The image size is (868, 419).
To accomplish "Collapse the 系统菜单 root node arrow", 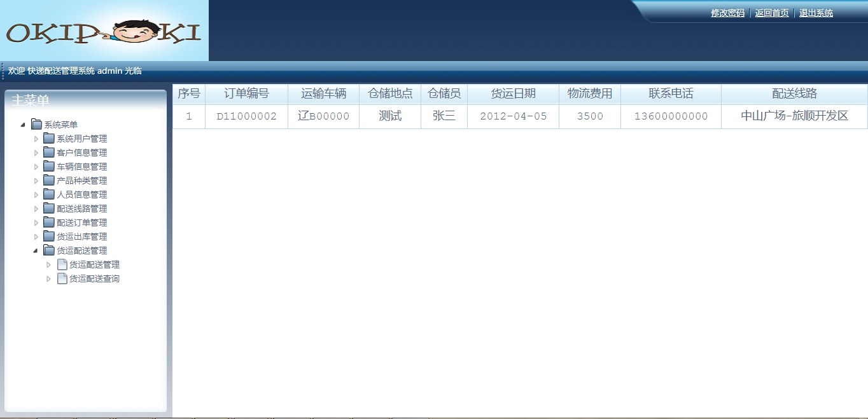I will [x=23, y=125].
